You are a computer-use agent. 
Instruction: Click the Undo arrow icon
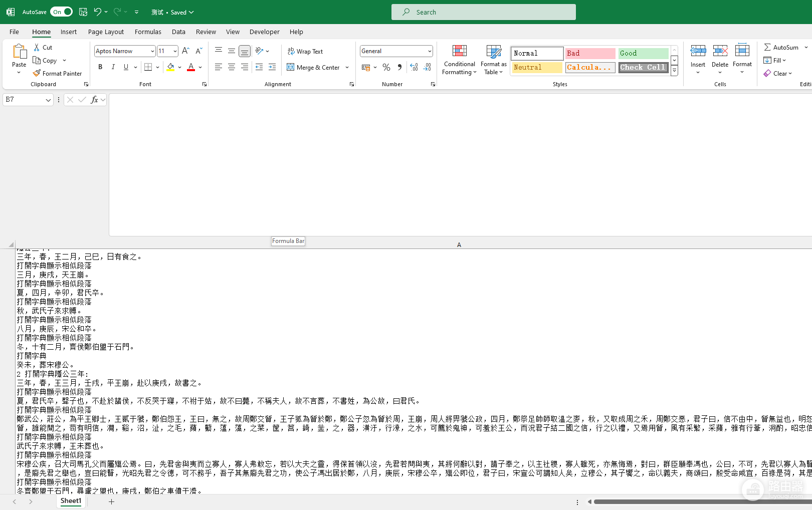coord(97,12)
